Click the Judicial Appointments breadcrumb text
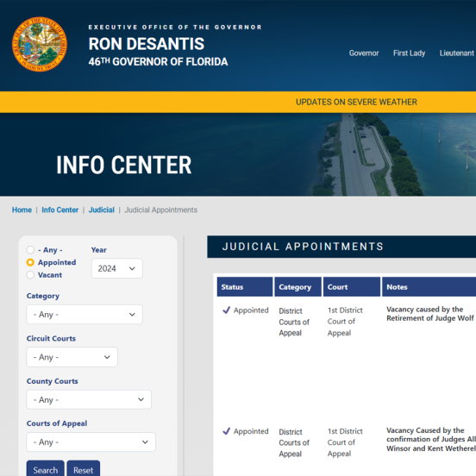 point(161,210)
